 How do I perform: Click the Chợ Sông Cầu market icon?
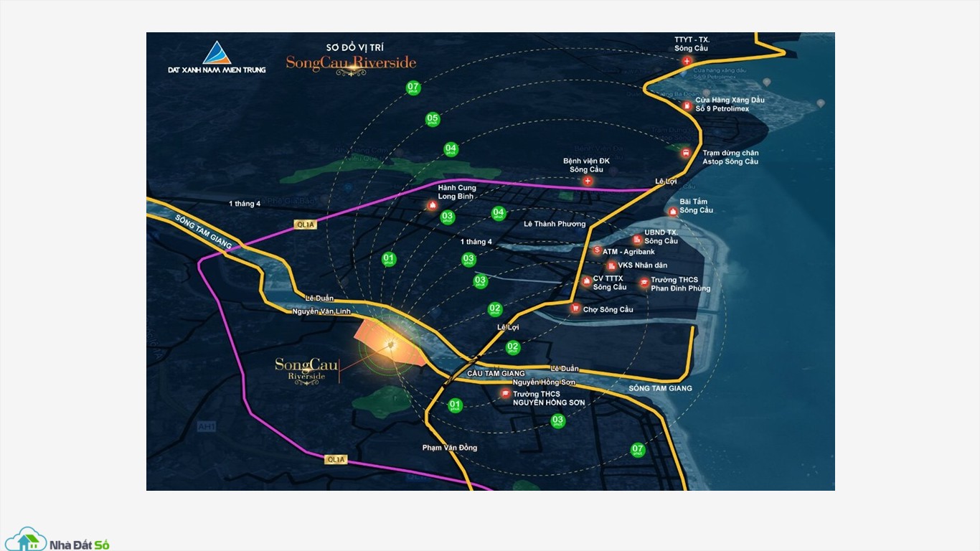click(x=575, y=309)
